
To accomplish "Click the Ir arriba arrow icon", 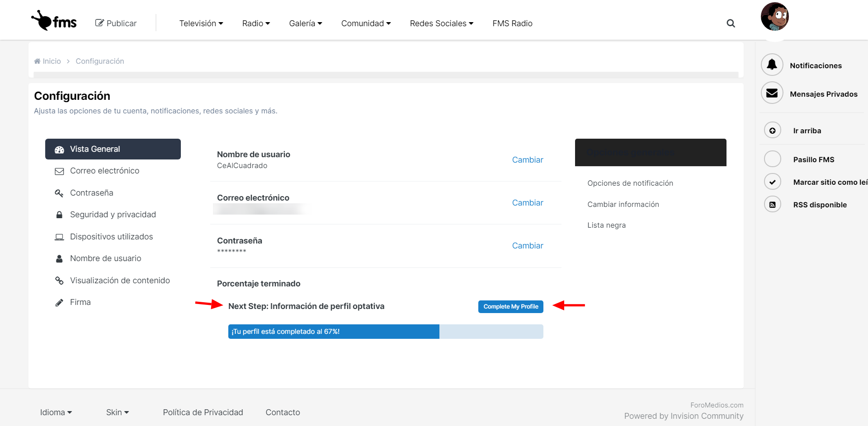I will coord(773,131).
